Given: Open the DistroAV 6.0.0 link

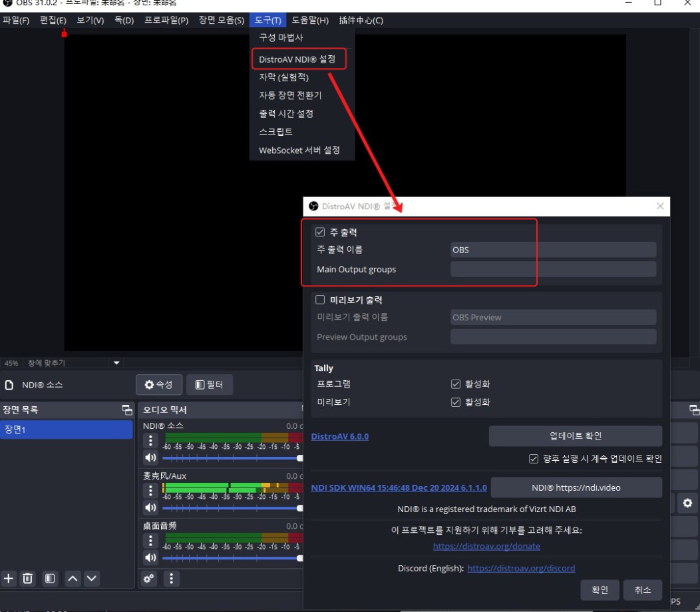Looking at the screenshot, I should (x=340, y=436).
